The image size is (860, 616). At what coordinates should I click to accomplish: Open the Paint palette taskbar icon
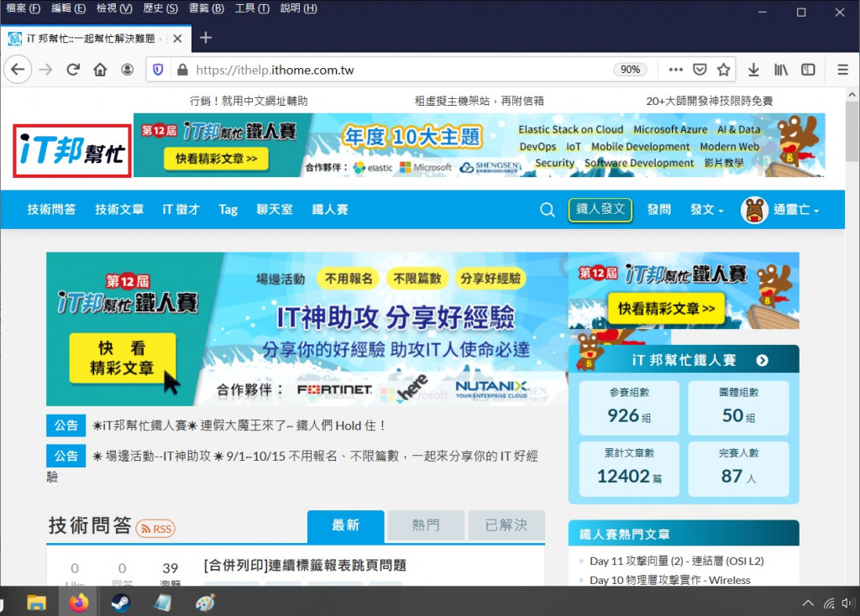pyautogui.click(x=205, y=603)
